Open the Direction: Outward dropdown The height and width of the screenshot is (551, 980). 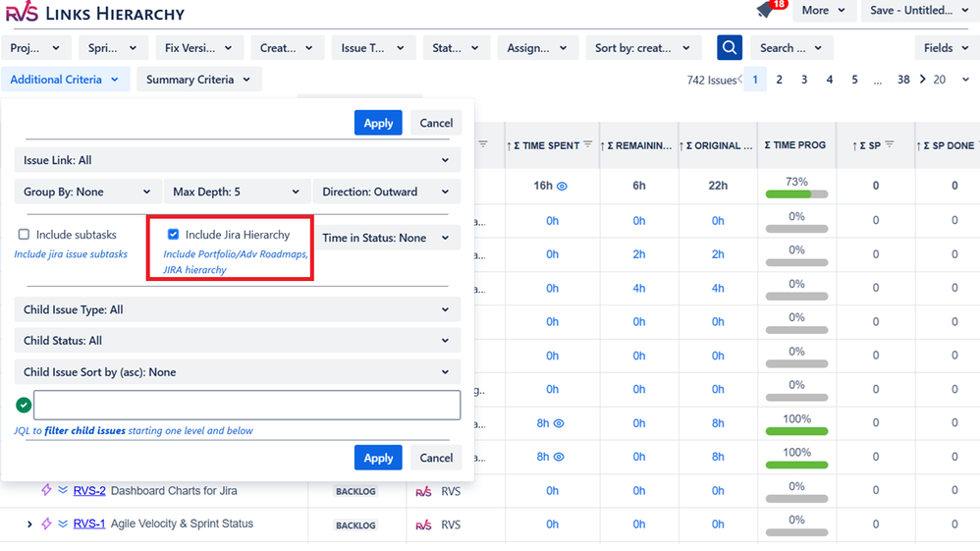386,192
